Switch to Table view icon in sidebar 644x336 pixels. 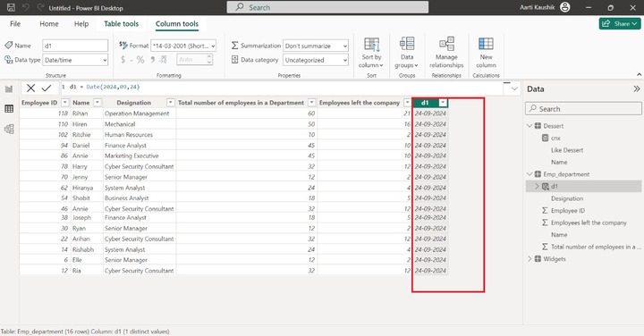pos(9,109)
